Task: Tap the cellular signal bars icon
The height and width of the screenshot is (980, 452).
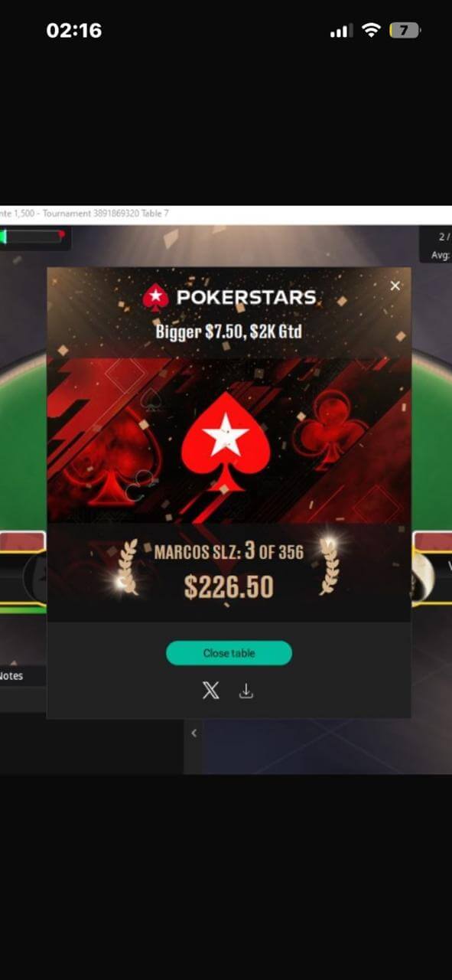Action: pyautogui.click(x=340, y=31)
